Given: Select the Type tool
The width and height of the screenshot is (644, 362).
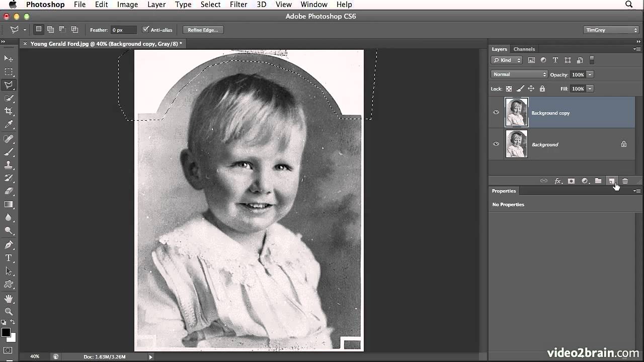Looking at the screenshot, I should pyautogui.click(x=9, y=258).
